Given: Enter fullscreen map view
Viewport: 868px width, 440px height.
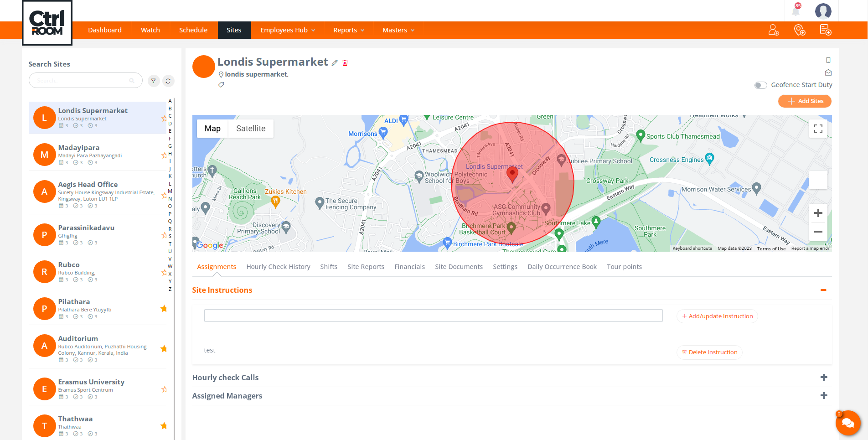Looking at the screenshot, I should 818,129.
